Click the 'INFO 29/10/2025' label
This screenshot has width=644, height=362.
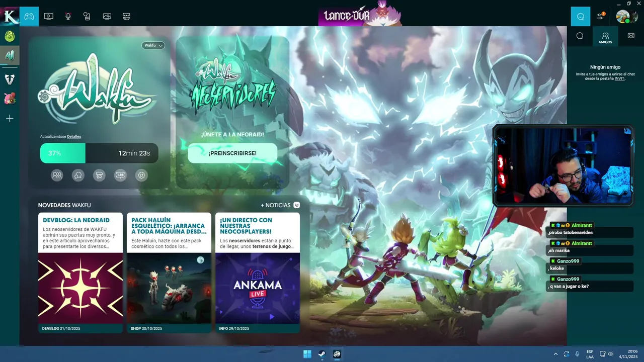(234, 328)
